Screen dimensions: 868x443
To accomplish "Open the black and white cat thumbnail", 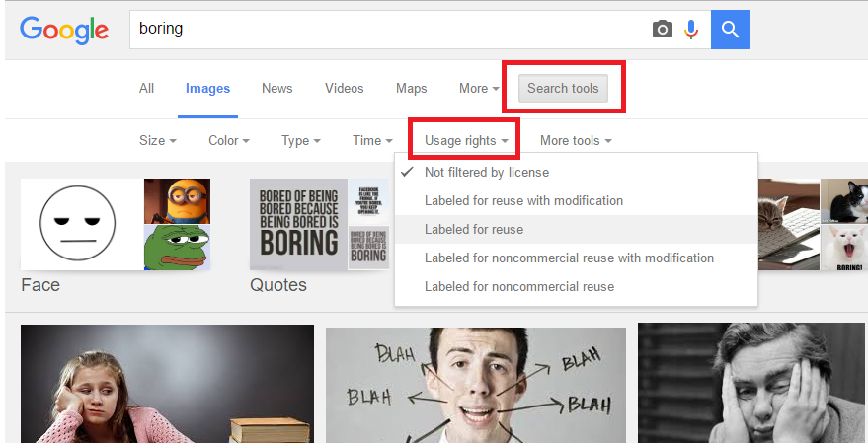I will (843, 200).
